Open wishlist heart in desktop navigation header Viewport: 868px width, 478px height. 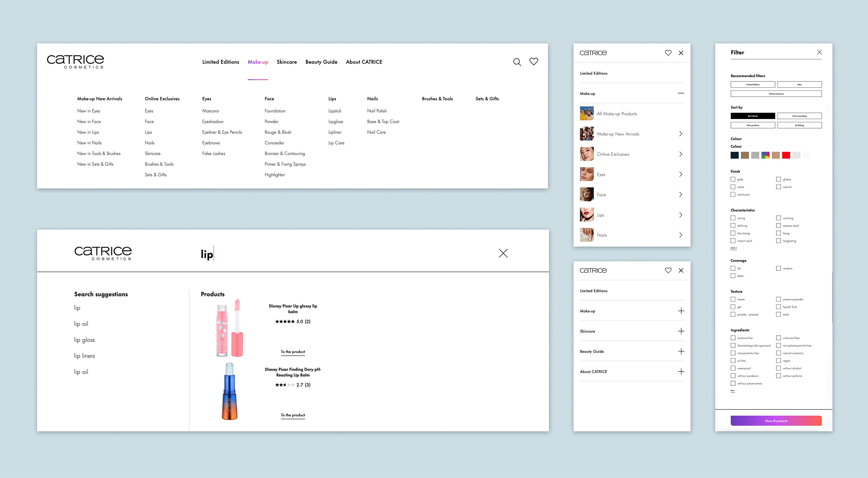pyautogui.click(x=534, y=62)
